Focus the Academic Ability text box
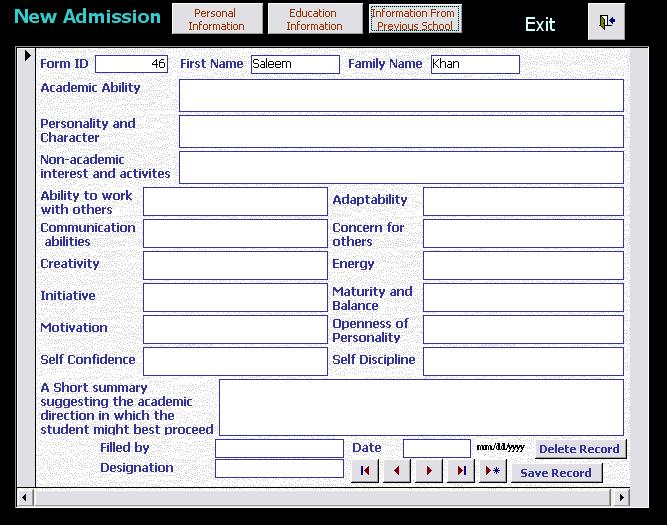667x525 pixels. [x=401, y=95]
